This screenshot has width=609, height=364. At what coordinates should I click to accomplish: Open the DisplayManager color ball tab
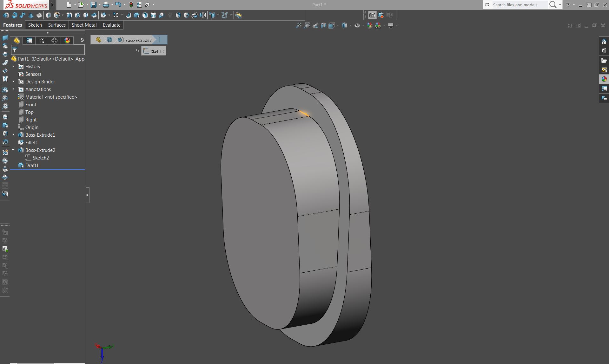point(67,41)
